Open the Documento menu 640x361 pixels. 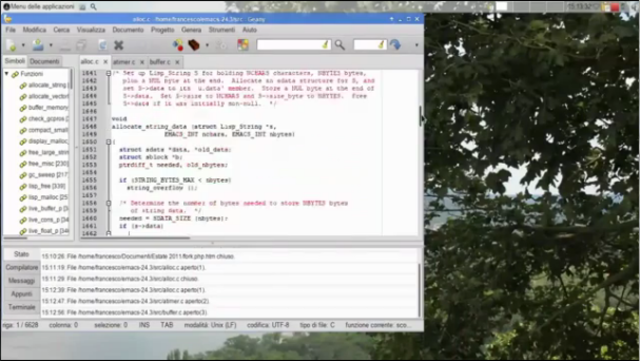[128, 30]
